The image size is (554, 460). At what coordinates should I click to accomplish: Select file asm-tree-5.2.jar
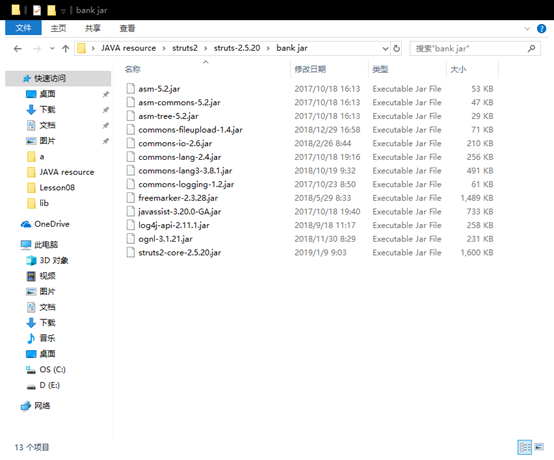point(168,116)
